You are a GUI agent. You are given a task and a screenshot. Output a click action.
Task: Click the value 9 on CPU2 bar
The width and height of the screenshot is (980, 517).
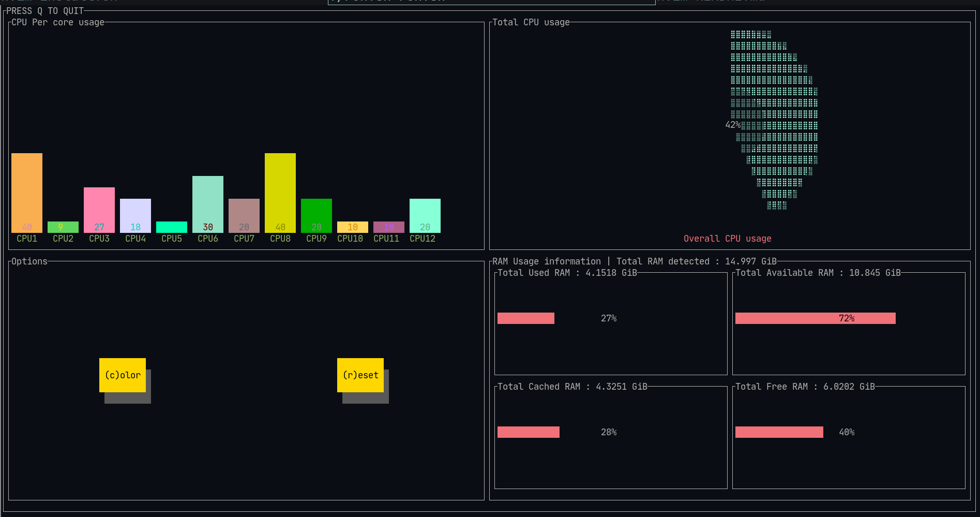click(61, 227)
